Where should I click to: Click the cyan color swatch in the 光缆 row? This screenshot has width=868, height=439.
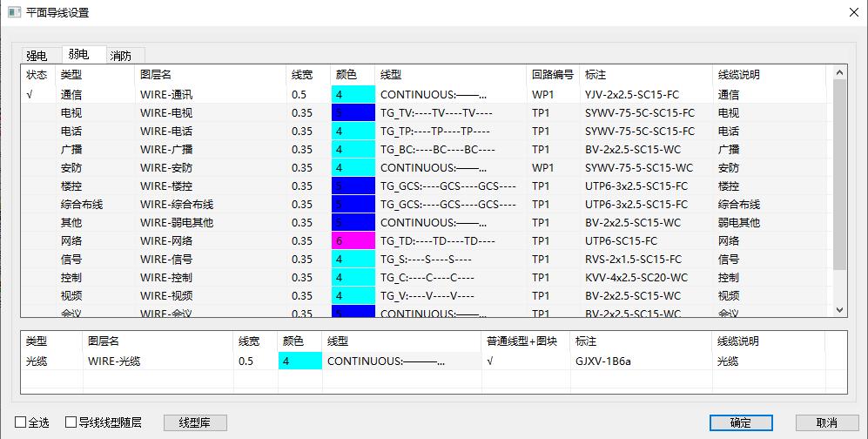click(x=299, y=361)
